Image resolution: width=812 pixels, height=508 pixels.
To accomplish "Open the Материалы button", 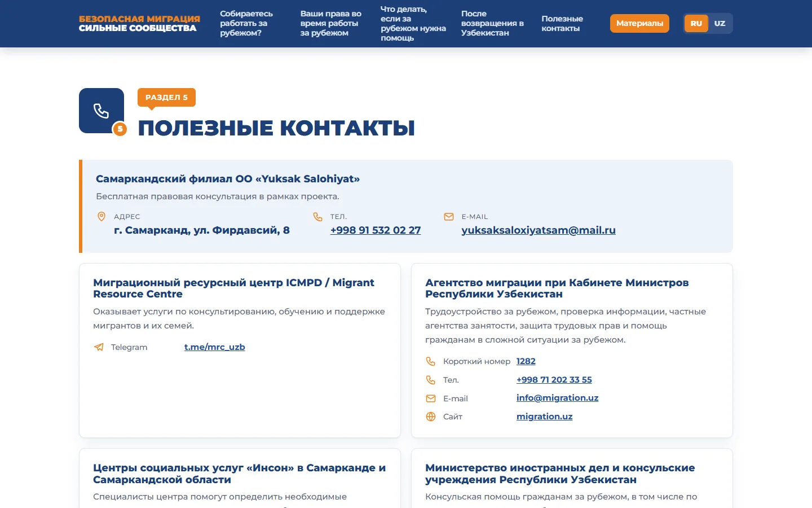I will (x=639, y=24).
